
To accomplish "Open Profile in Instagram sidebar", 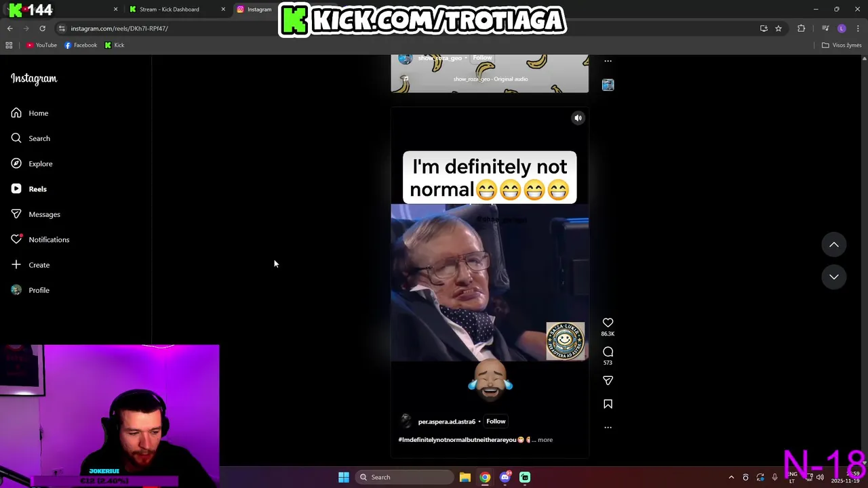I will 31,290.
